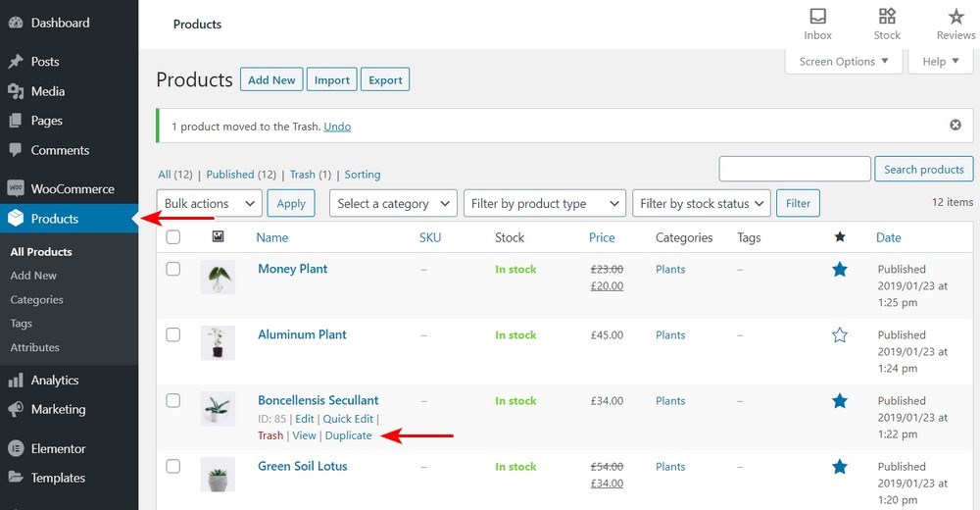980x510 pixels.
Task: Check the Aluminum Plant row checkbox
Action: pos(173,334)
